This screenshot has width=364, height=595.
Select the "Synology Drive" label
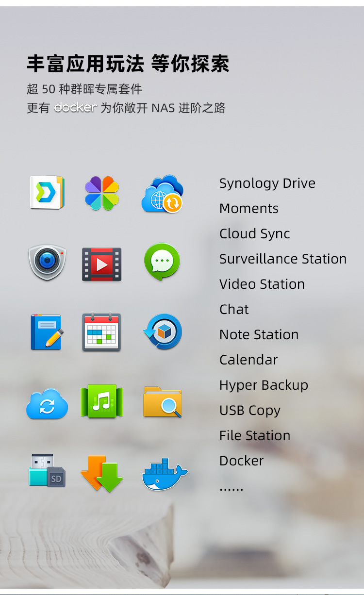(x=267, y=183)
